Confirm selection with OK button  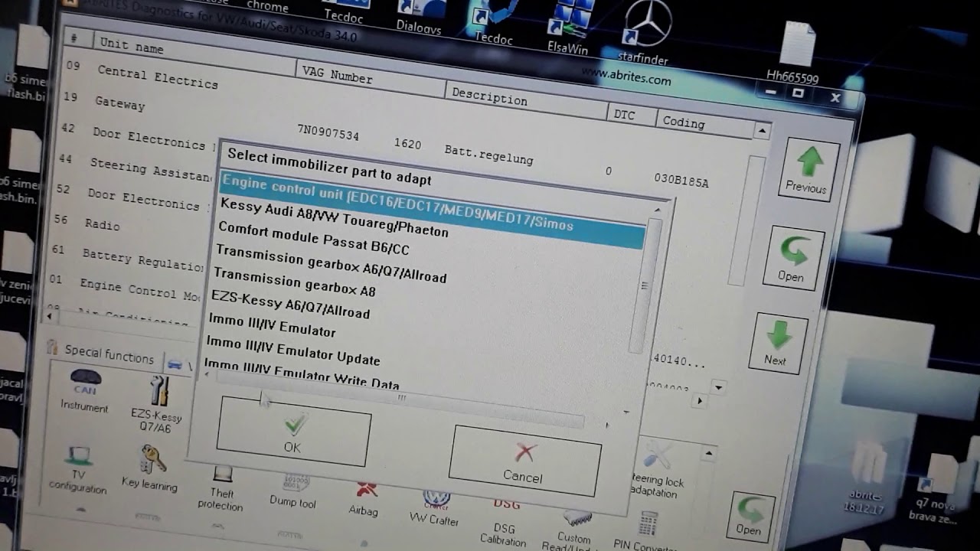tap(293, 432)
